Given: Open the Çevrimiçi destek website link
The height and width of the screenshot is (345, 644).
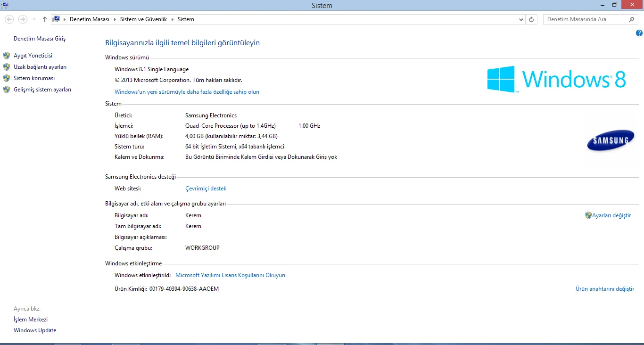Looking at the screenshot, I should point(206,189).
